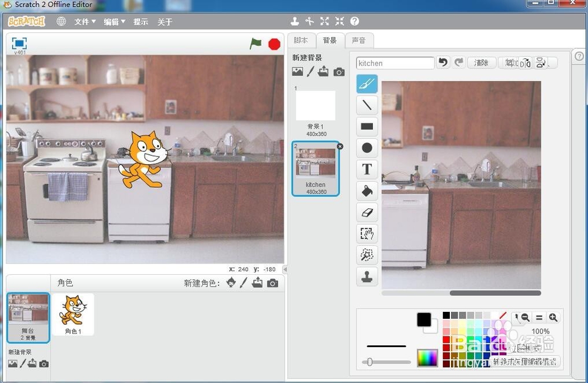Image resolution: width=588 pixels, height=383 pixels.
Task: Pick the bright red palette color
Action: click(446, 340)
